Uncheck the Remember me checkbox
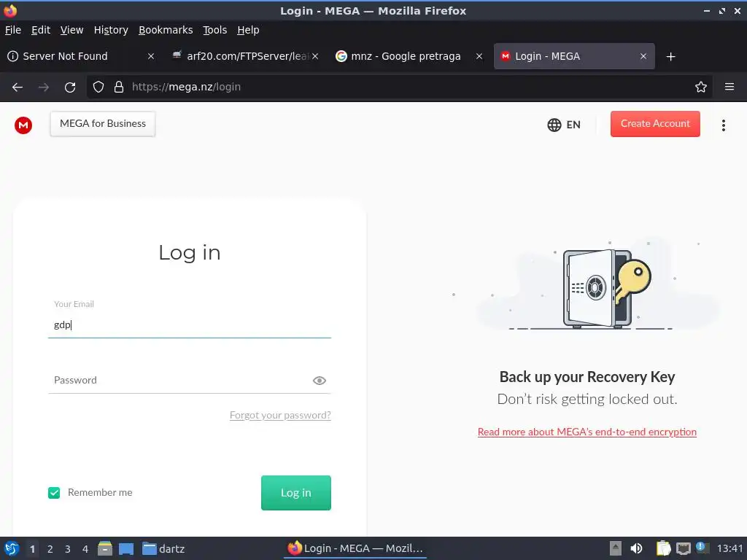The width and height of the screenshot is (747, 560). (54, 493)
